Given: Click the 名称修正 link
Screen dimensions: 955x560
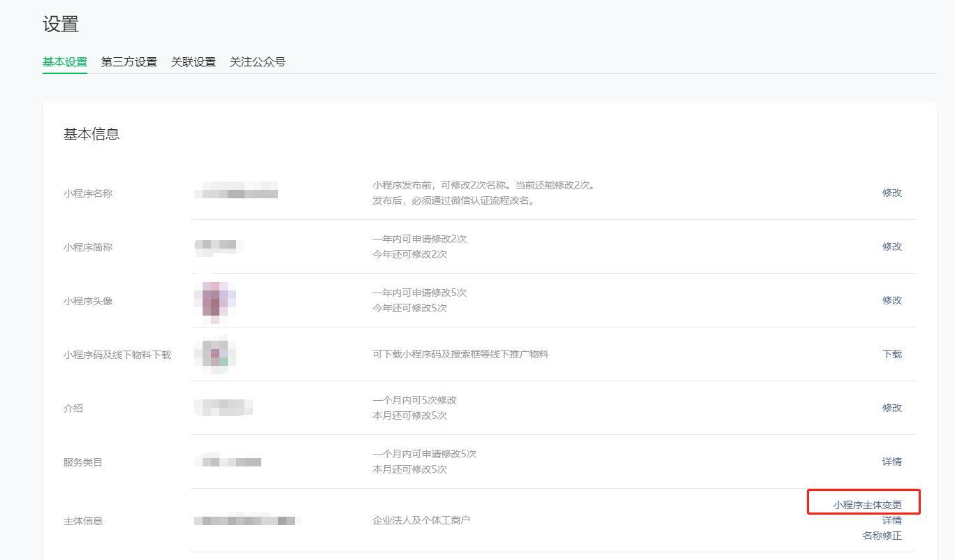Looking at the screenshot, I should pyautogui.click(x=882, y=536).
